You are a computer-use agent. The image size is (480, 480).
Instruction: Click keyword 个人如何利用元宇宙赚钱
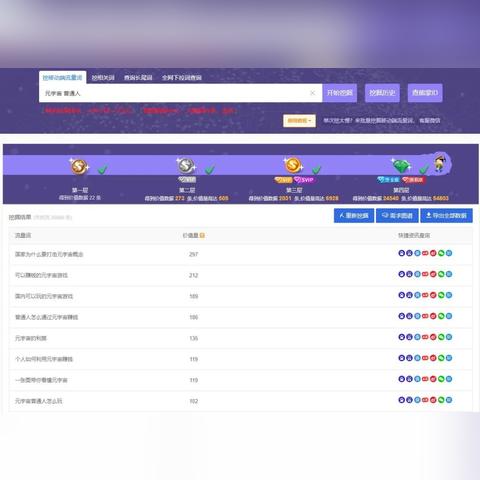[44, 359]
